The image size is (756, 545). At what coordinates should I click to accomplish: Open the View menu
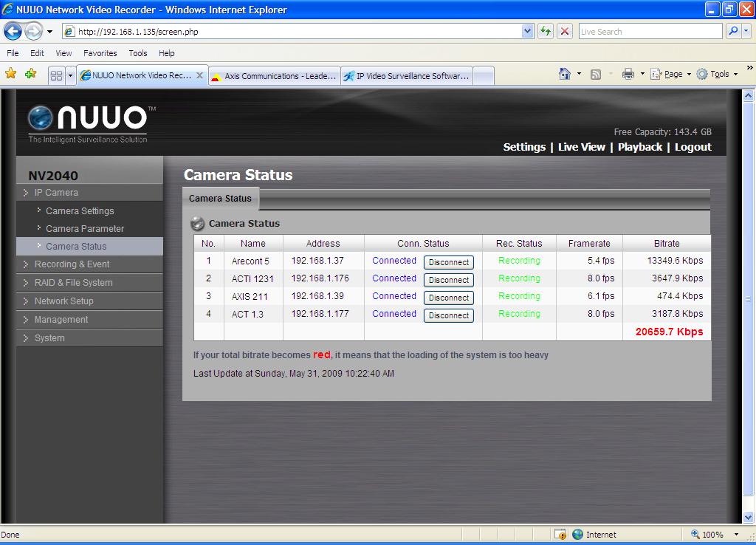tap(63, 53)
